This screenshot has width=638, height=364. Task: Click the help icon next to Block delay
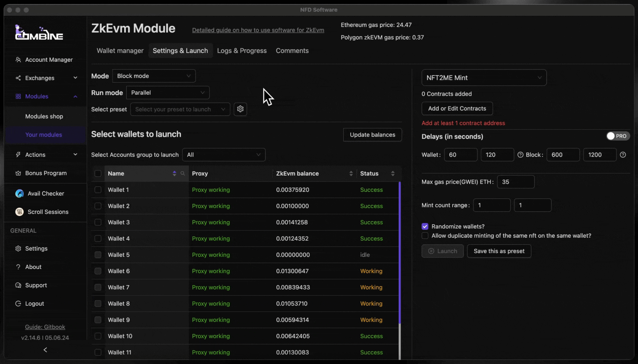(623, 155)
